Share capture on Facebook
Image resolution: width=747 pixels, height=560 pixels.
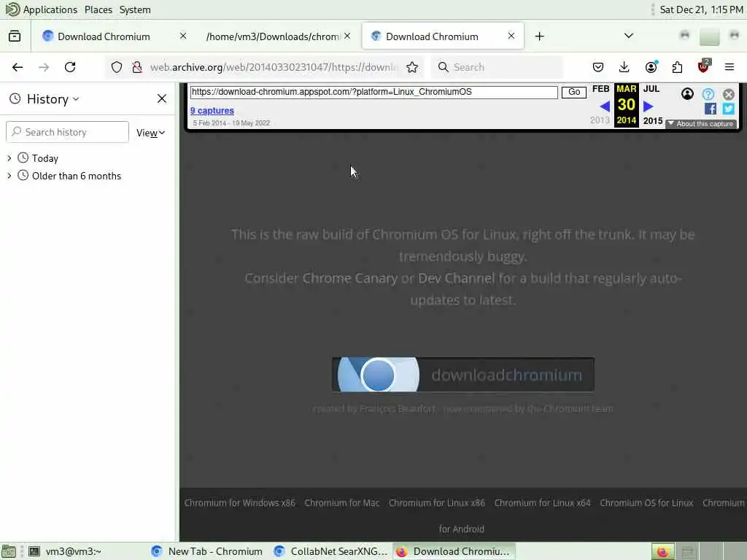coord(711,109)
